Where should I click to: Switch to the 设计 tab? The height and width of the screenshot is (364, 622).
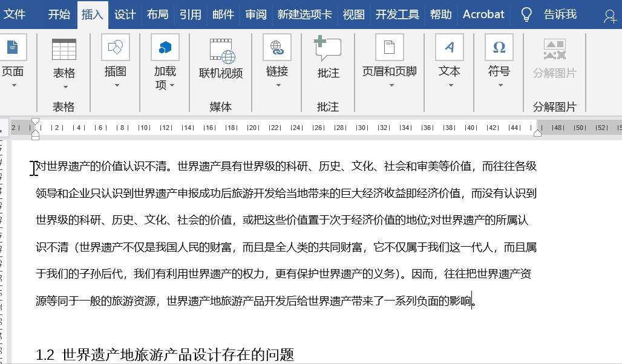click(125, 15)
